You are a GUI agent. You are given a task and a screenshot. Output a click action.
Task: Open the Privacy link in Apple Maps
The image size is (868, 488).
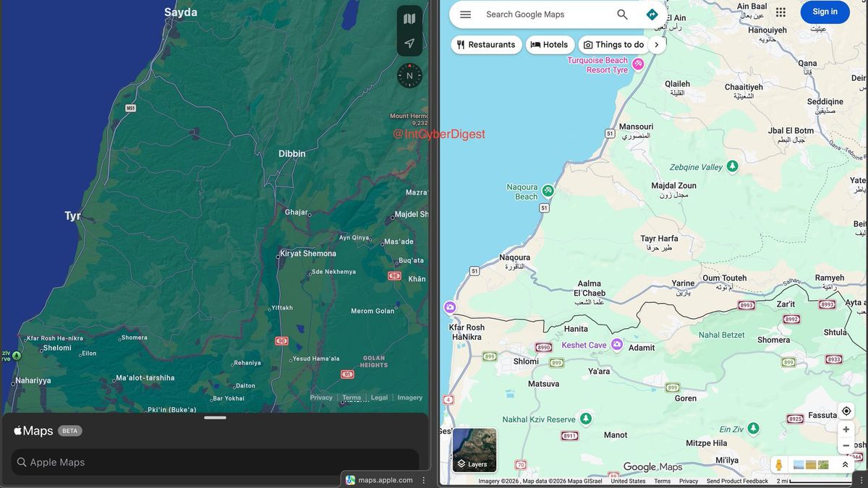point(321,398)
